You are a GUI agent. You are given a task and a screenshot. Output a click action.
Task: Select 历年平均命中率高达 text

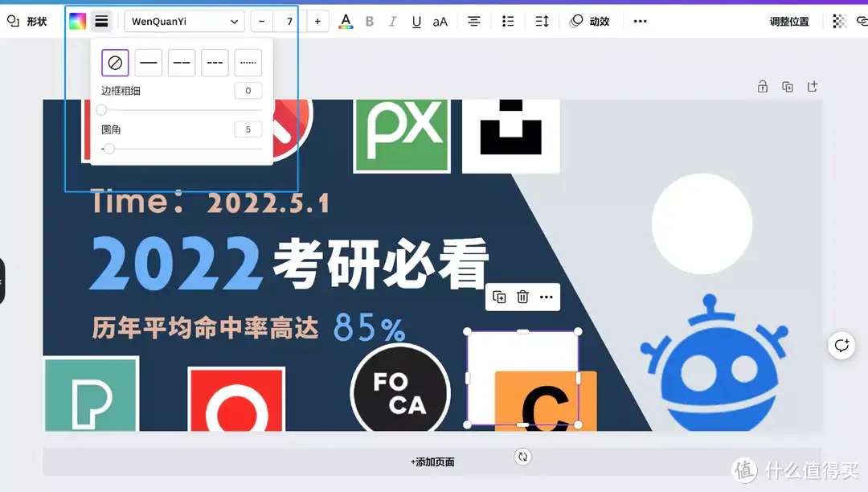(x=206, y=328)
